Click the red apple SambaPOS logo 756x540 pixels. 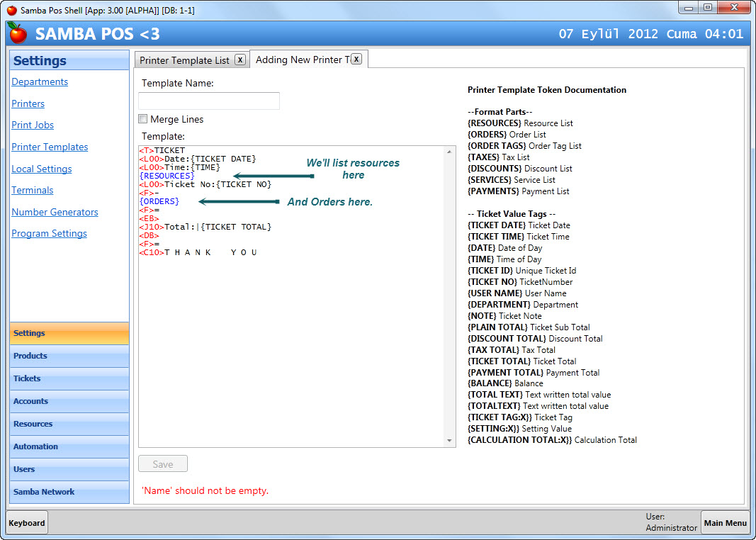pyautogui.click(x=18, y=33)
